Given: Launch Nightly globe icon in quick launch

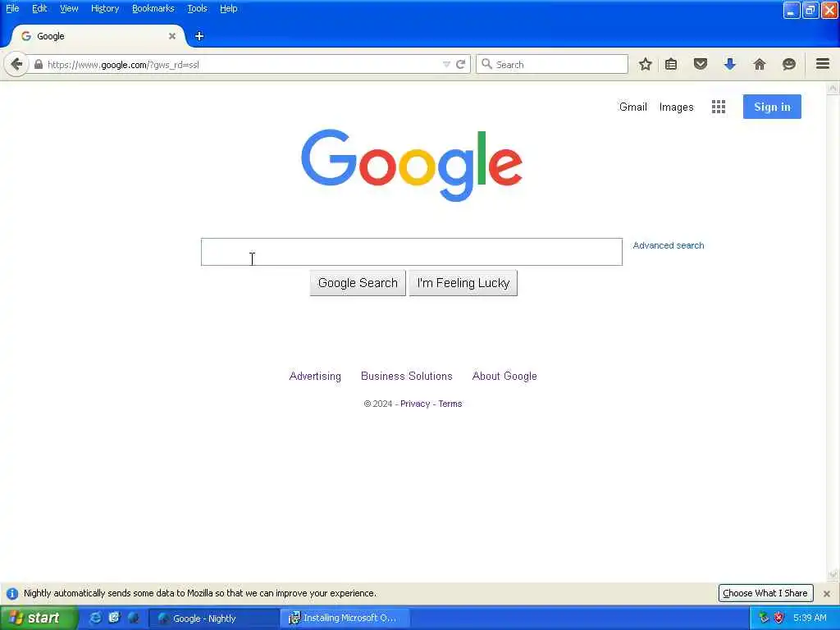Looking at the screenshot, I should (x=133, y=618).
